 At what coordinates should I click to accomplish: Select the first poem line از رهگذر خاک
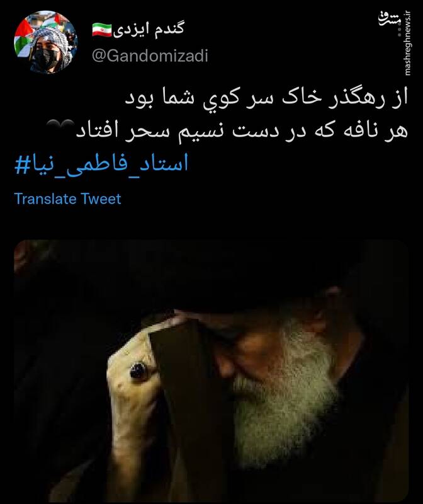[x=266, y=98]
